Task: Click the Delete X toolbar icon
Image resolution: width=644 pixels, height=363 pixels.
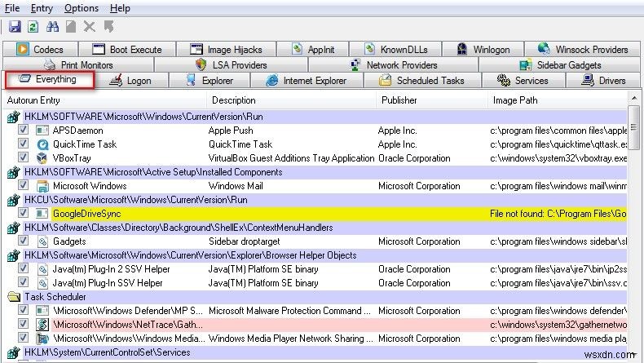Action: [x=89, y=27]
